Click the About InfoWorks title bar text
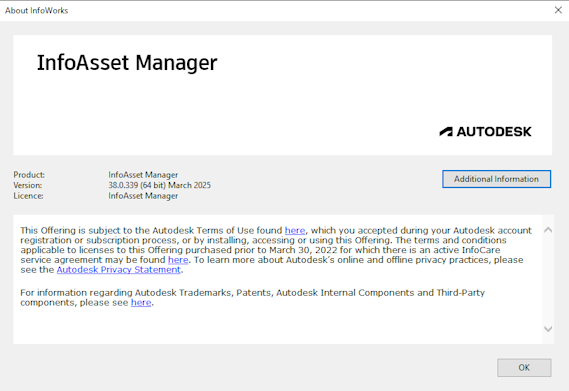Image resolution: width=569 pixels, height=391 pixels. tap(36, 11)
